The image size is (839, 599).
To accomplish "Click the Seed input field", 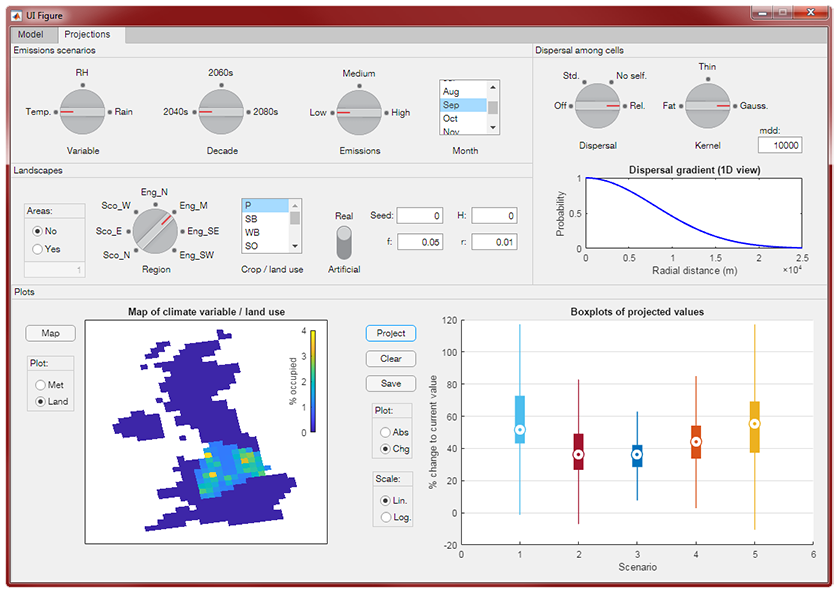I will 420,216.
